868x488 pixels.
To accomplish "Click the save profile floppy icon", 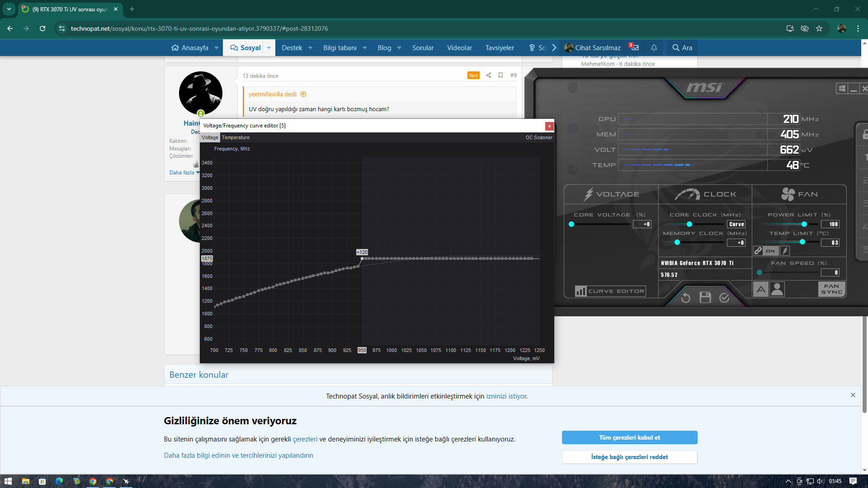I will 705,297.
